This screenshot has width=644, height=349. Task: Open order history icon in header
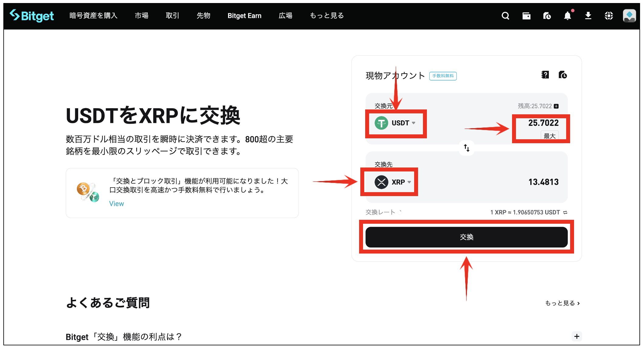(x=547, y=16)
